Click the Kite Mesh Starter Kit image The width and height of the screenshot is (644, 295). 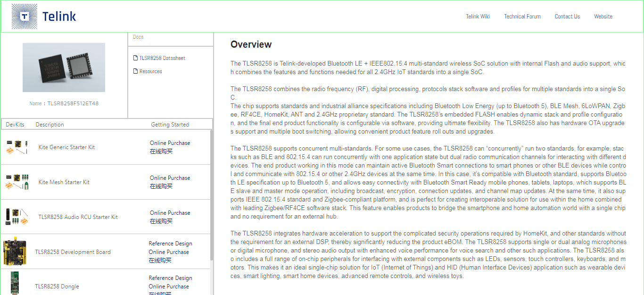tap(17, 182)
